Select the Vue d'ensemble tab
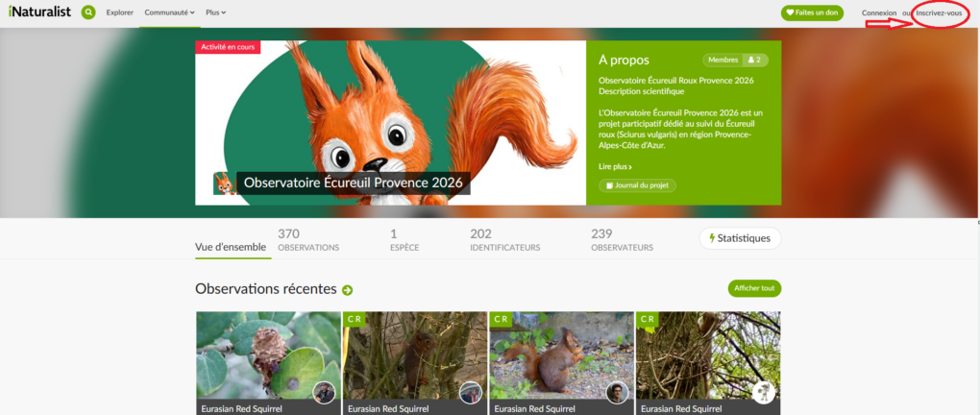Image resolution: width=980 pixels, height=415 pixels. coord(231,247)
